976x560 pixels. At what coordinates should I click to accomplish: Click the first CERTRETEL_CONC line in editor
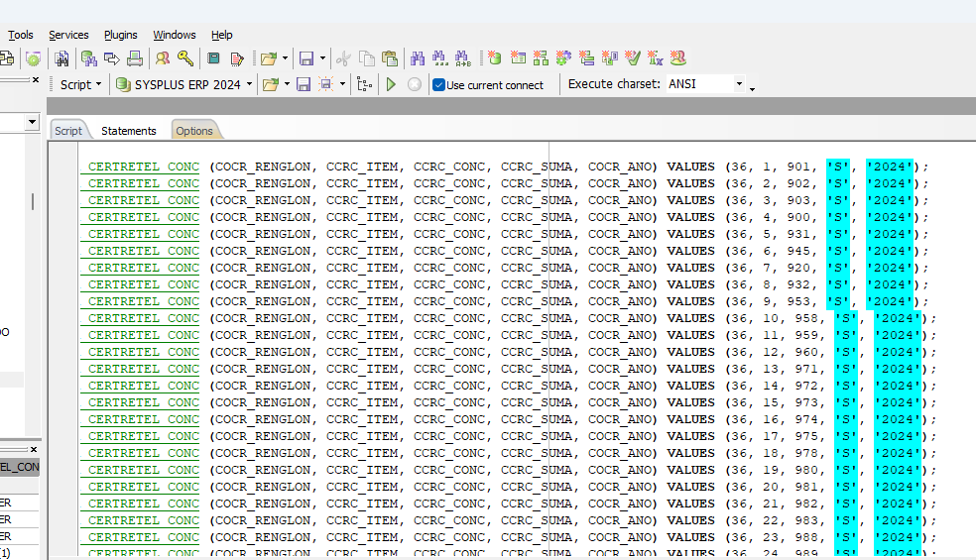pos(143,167)
